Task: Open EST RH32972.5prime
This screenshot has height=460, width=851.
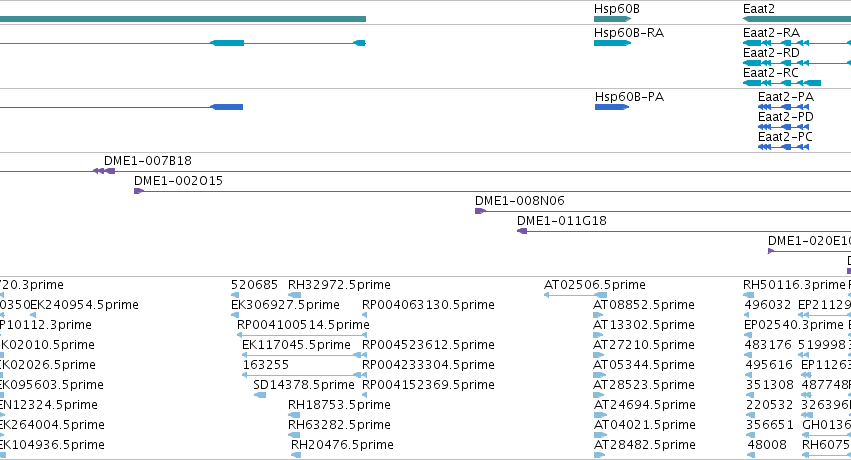Action: [x=339, y=285]
